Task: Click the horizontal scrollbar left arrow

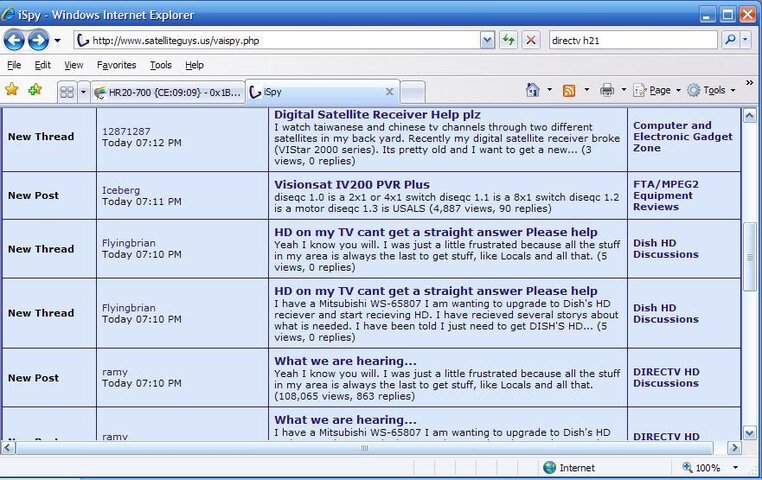Action: tap(8, 447)
